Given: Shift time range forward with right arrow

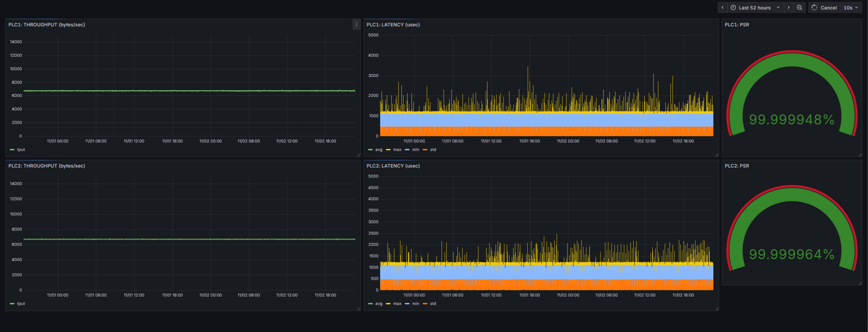Looking at the screenshot, I should pyautogui.click(x=788, y=7).
